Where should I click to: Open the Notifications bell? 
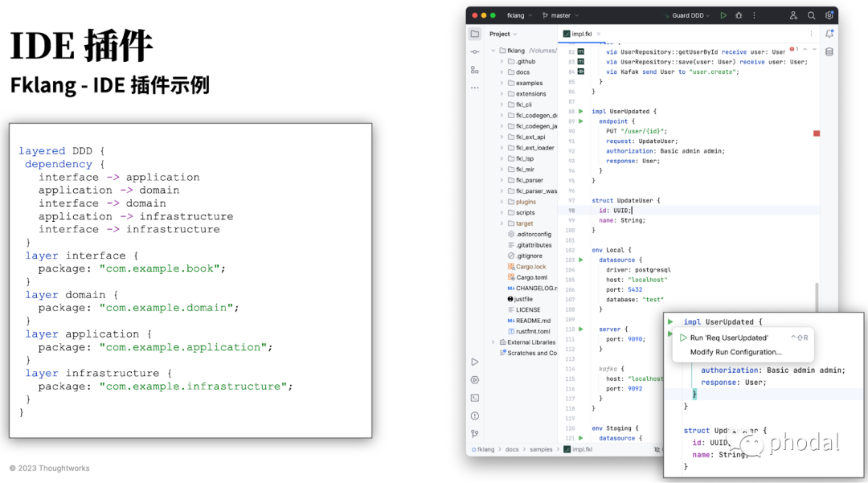(829, 34)
